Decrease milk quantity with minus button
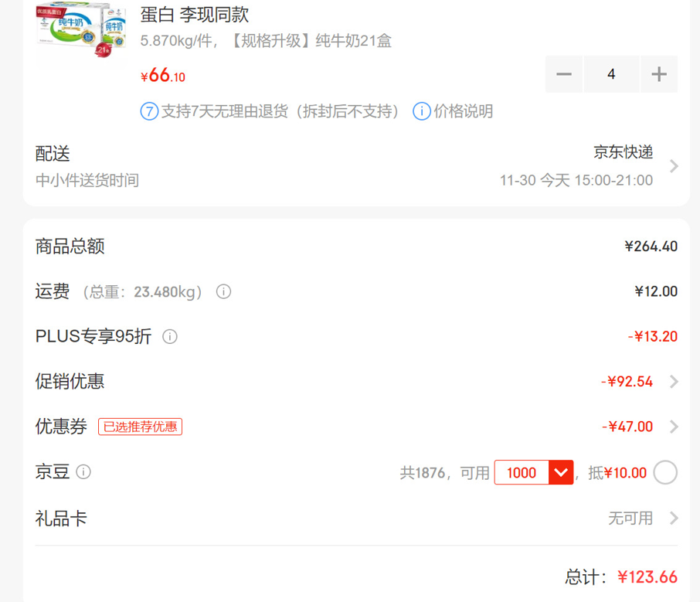Viewport: 700px width, 602px height. [x=564, y=74]
